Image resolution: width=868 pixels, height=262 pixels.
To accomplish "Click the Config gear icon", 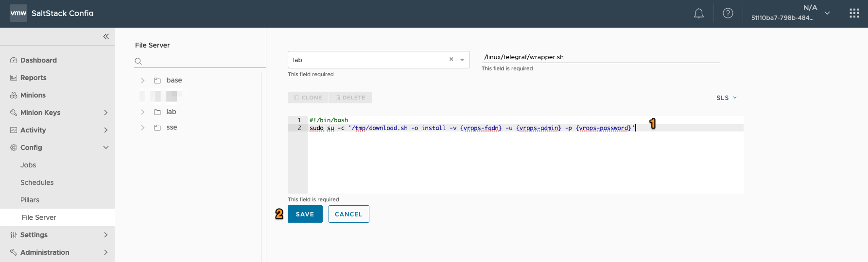I will (x=14, y=147).
